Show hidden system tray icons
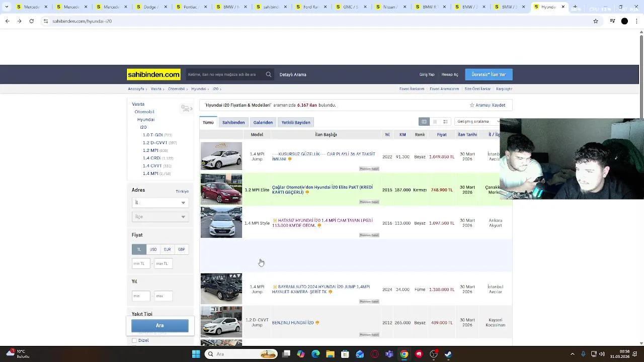This screenshot has width=644, height=362. point(572,354)
